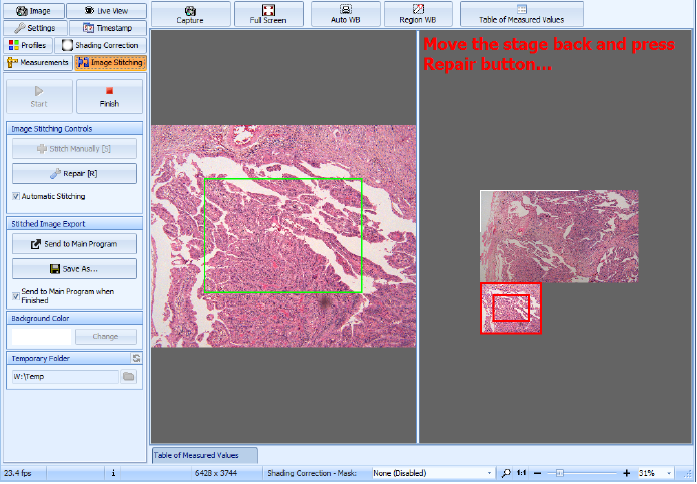The image size is (697, 484).
Task: Click the status bar info icon
Action: pos(113,472)
